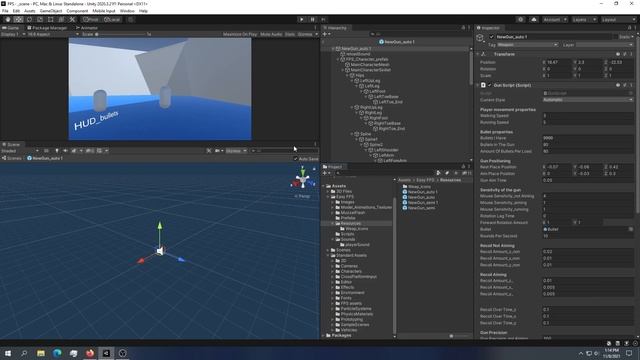Open the 16:9 Aspect dropdown
The height and width of the screenshot is (360, 640).
53,34
